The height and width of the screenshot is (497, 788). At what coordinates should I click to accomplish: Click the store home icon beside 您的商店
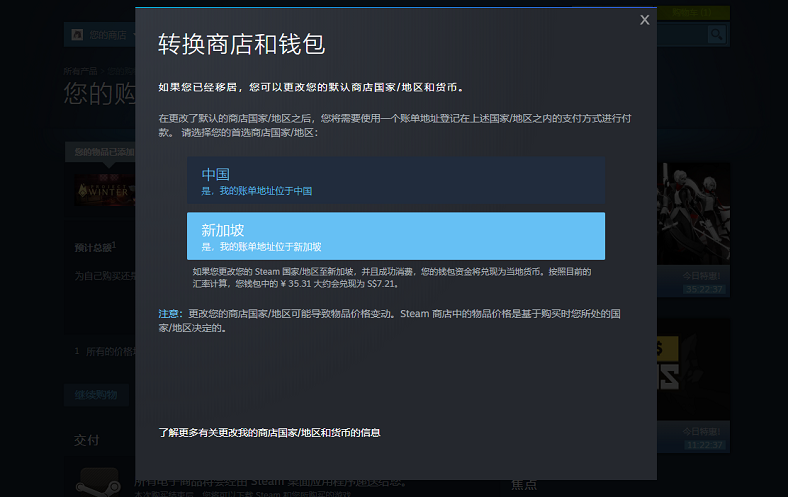[77, 35]
